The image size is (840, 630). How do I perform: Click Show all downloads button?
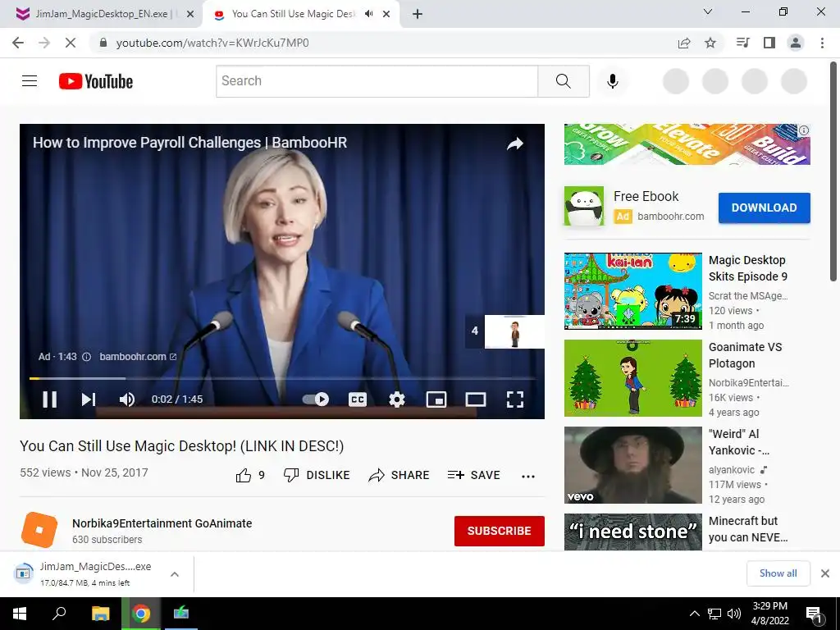click(778, 573)
